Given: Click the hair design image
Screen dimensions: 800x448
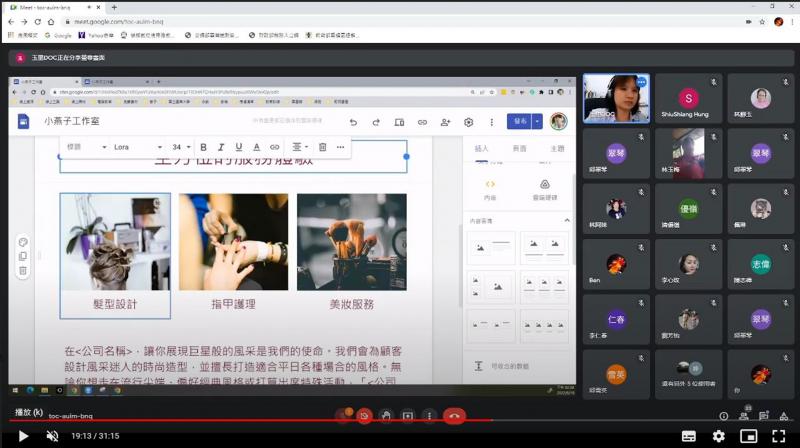Looking at the screenshot, I should tap(115, 242).
